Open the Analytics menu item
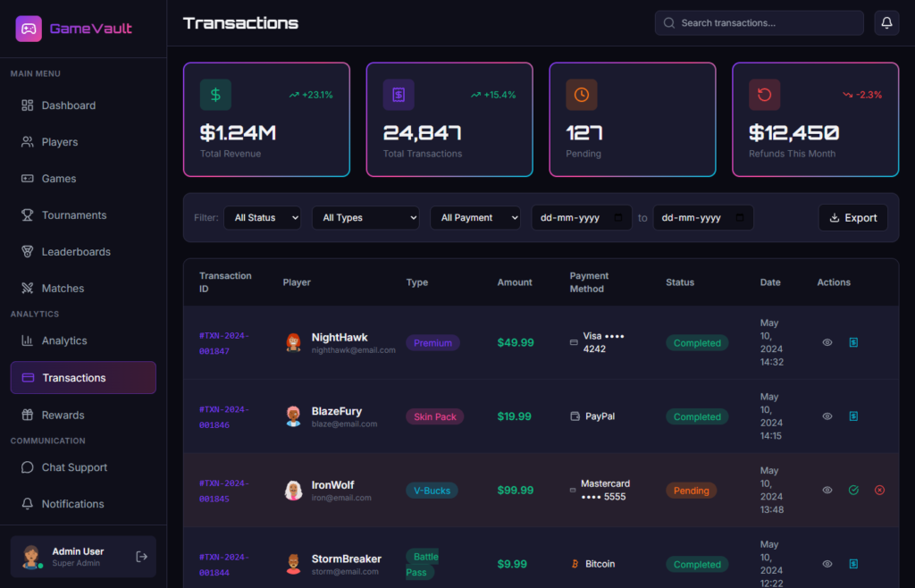This screenshot has width=915, height=588. 83,340
